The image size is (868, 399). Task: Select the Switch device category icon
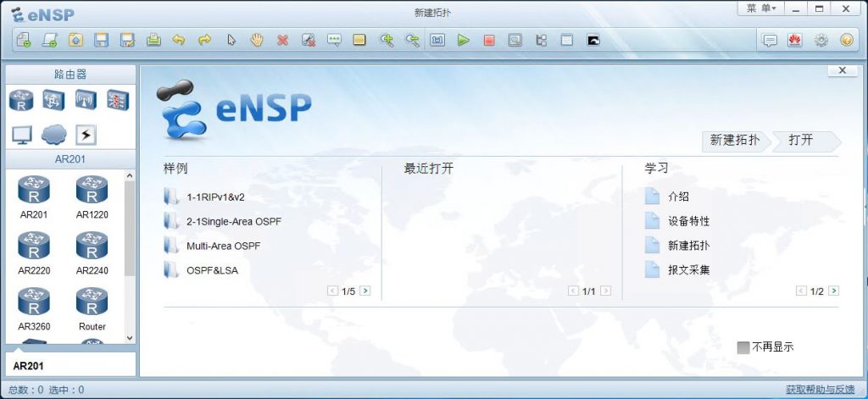[53, 100]
